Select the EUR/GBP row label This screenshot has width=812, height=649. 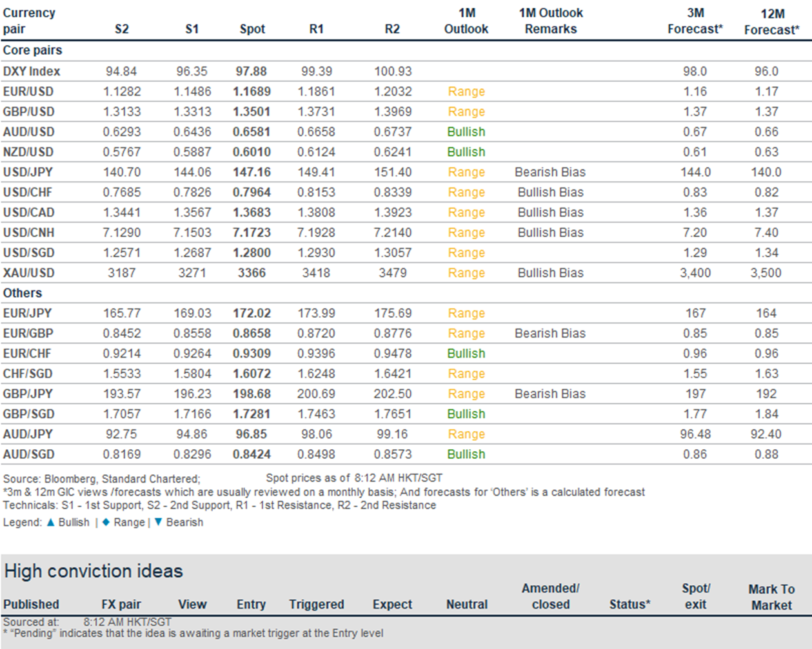[x=28, y=333]
